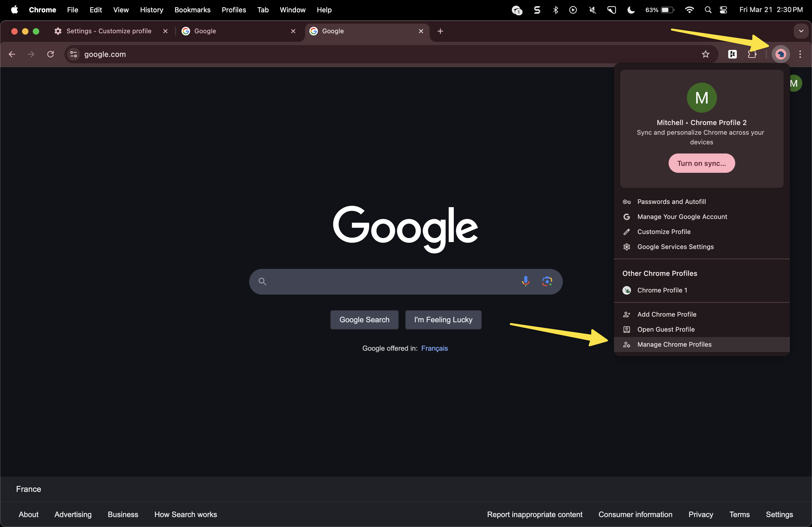Click the battery status indicator
The height and width of the screenshot is (527, 812).
point(659,10)
